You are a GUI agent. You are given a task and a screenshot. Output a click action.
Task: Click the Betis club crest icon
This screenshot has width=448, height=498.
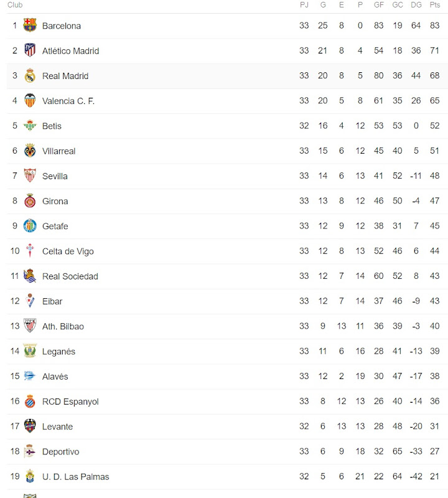[x=30, y=126]
